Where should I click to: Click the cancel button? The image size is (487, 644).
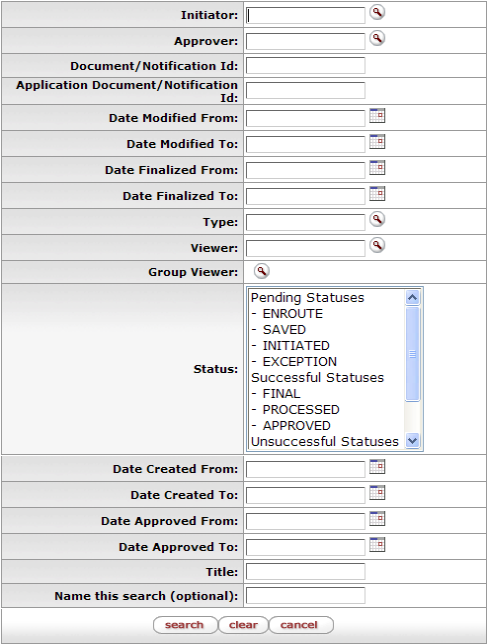[301, 625]
